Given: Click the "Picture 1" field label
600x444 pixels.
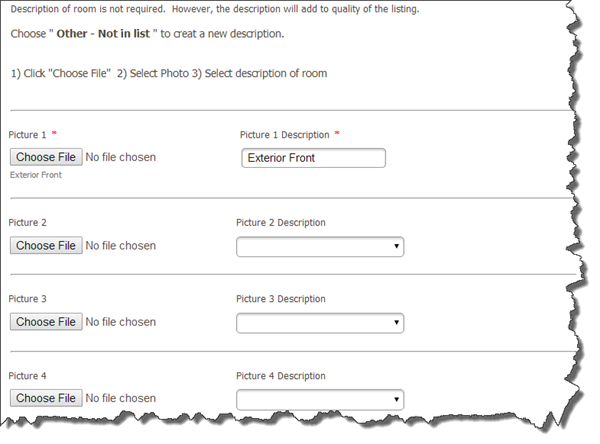Looking at the screenshot, I should 27,134.
